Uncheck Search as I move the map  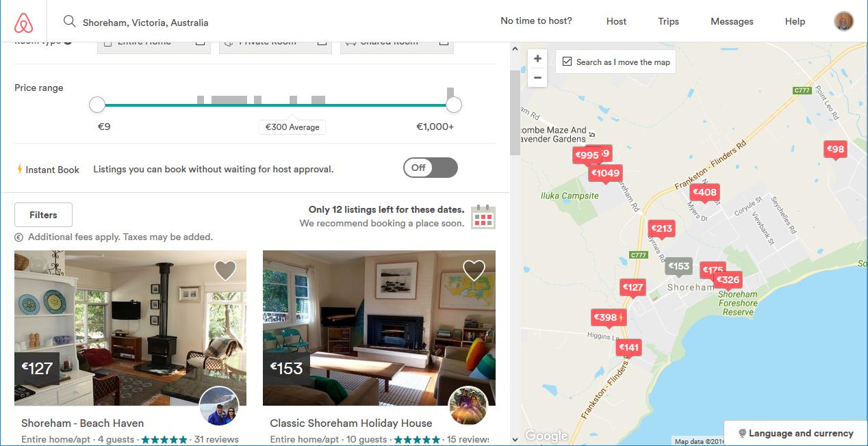tap(567, 62)
